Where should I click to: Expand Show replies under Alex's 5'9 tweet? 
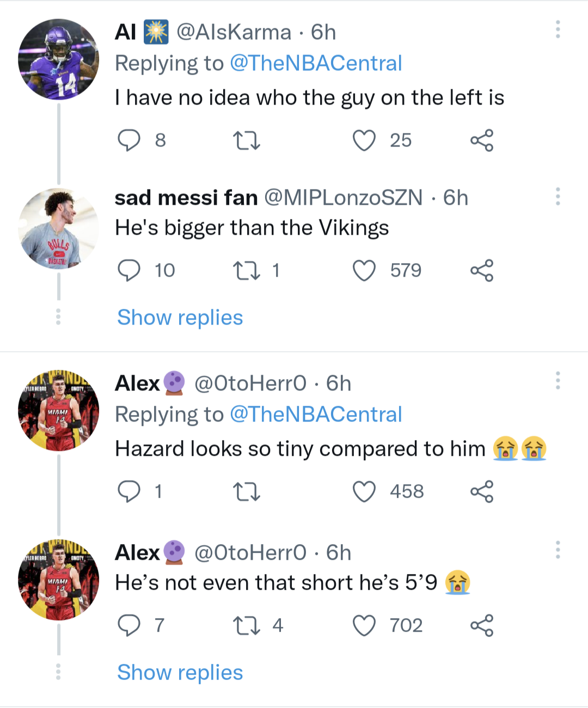tap(180, 673)
